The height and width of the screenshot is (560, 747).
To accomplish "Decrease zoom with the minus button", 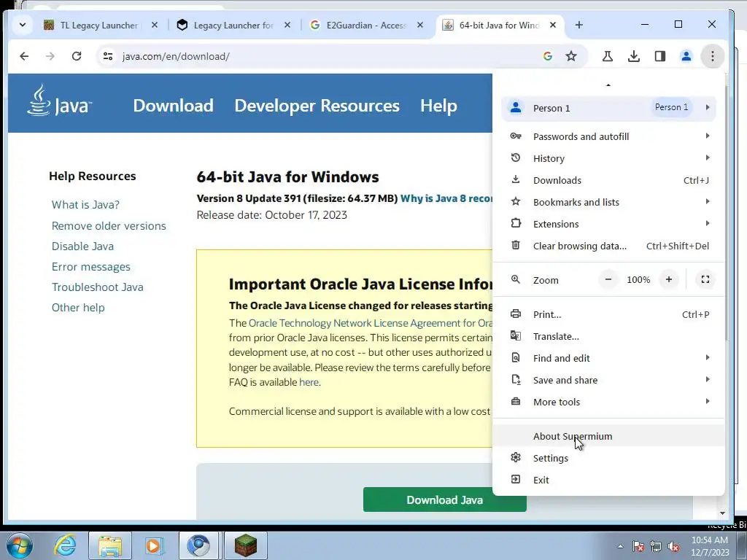I will point(608,279).
